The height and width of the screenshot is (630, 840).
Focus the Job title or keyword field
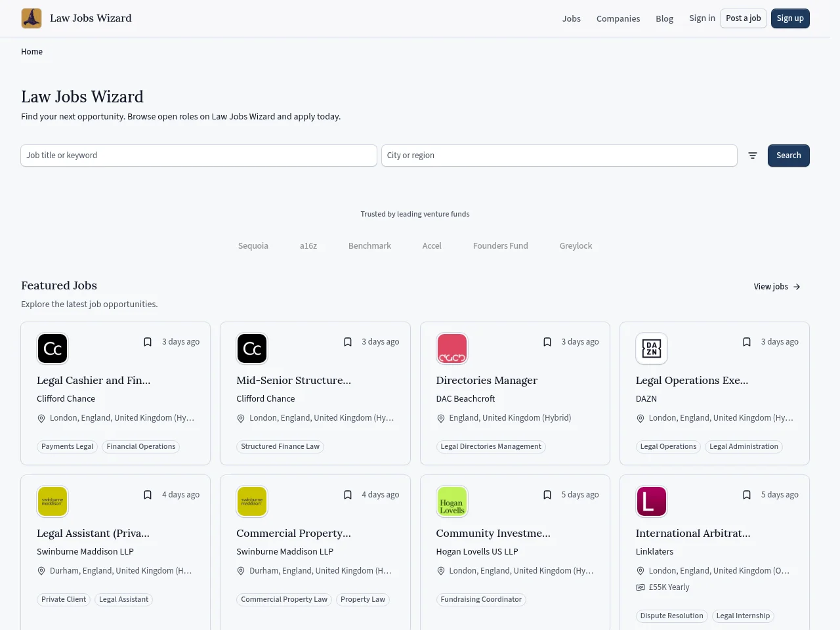pos(199,156)
